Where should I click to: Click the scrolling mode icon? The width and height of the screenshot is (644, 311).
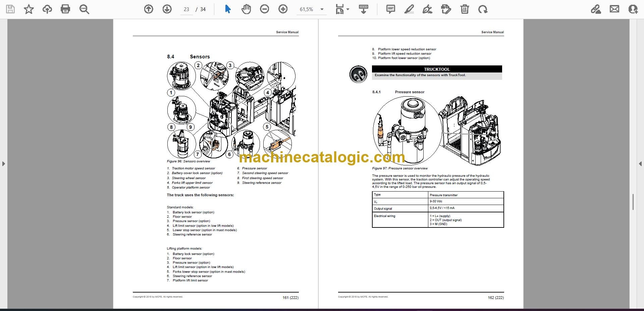pyautogui.click(x=364, y=9)
